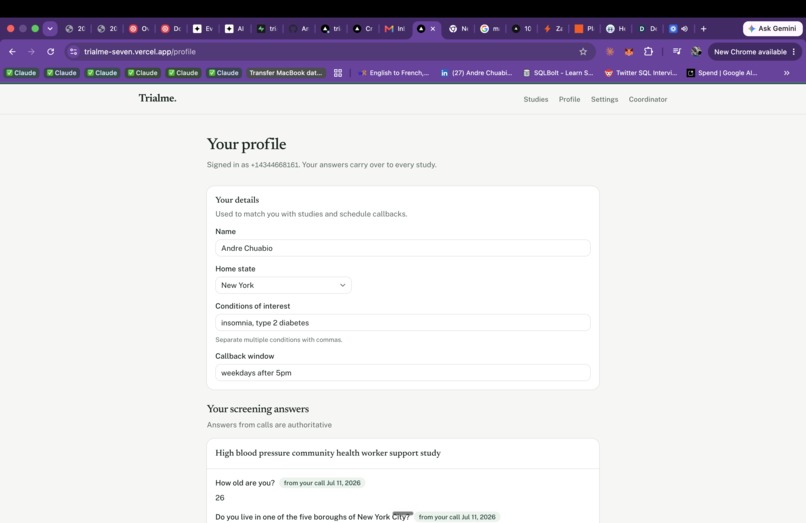Screen dimensions: 806x523
Task: Click 'Your screening answers' heading
Action: click(258, 409)
